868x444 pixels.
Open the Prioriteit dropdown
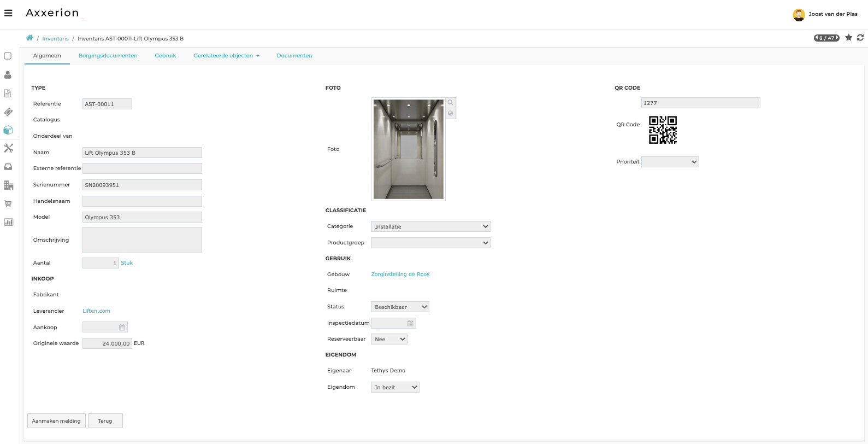[x=670, y=162]
